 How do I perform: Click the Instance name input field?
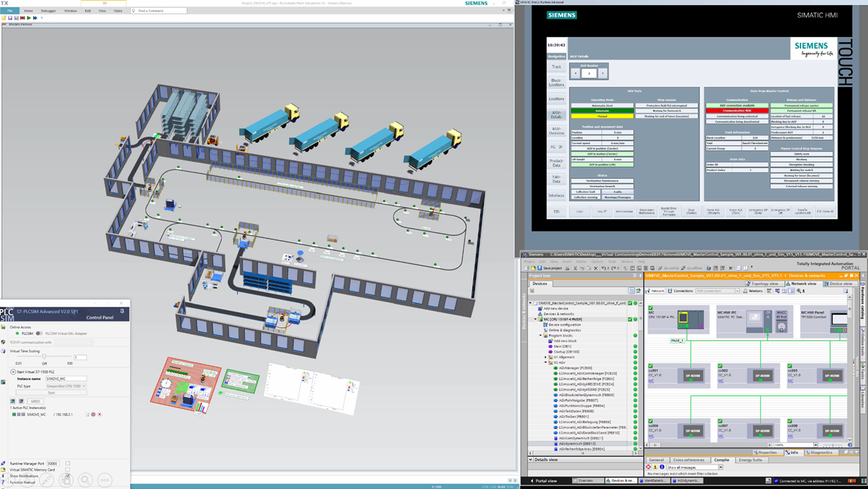(66, 378)
